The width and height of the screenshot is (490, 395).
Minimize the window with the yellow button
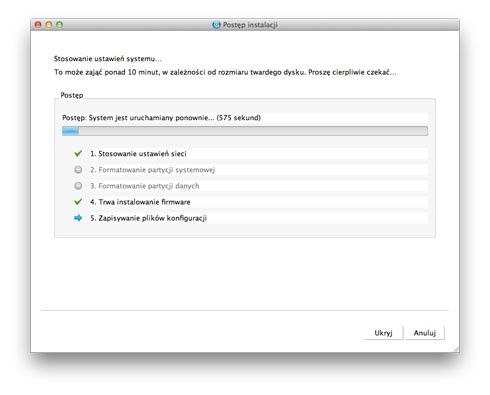click(x=49, y=25)
